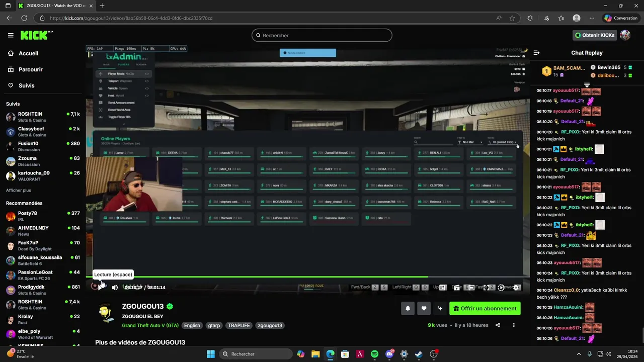The height and width of the screenshot is (362, 644).
Task: Expand followed channels with Afficher plus
Action: pos(19,191)
